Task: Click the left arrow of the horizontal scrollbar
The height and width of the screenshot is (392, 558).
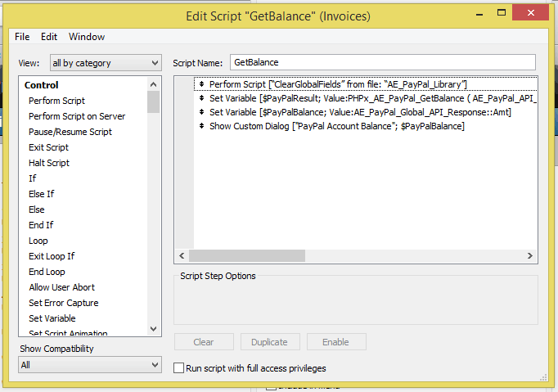Action: (181, 256)
